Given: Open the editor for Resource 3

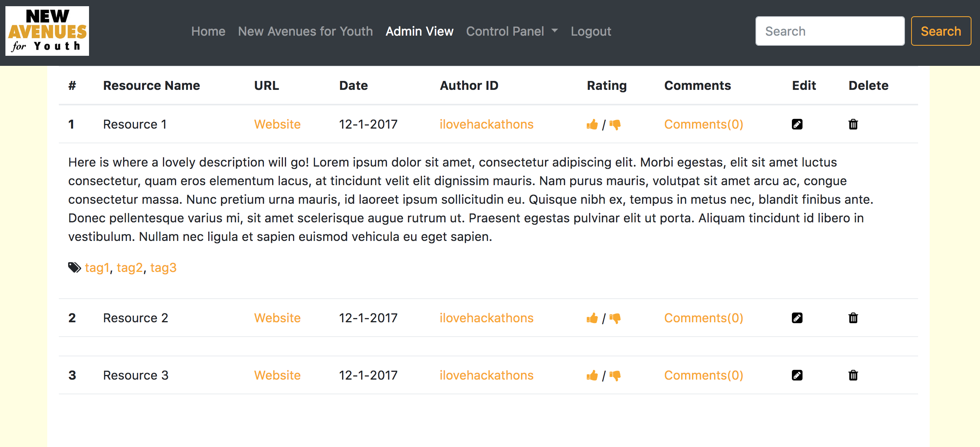Looking at the screenshot, I should click(797, 375).
